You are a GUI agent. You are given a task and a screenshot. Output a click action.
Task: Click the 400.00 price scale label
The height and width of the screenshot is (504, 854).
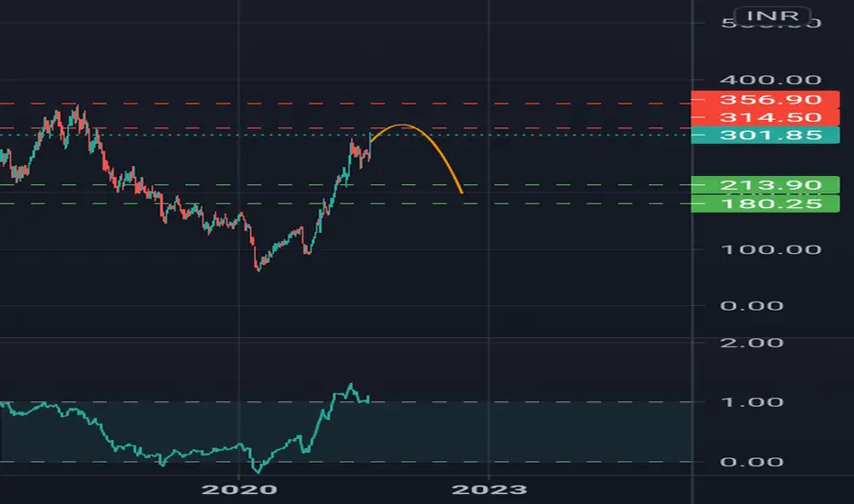pos(770,80)
